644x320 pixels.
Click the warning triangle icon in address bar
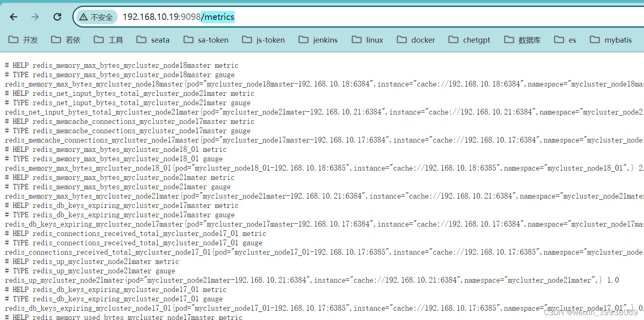(x=84, y=17)
